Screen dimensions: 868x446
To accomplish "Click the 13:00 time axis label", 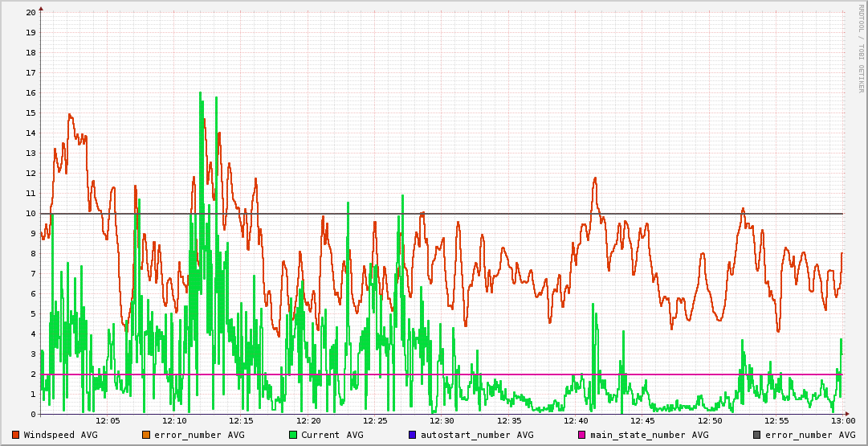I will pyautogui.click(x=842, y=421).
